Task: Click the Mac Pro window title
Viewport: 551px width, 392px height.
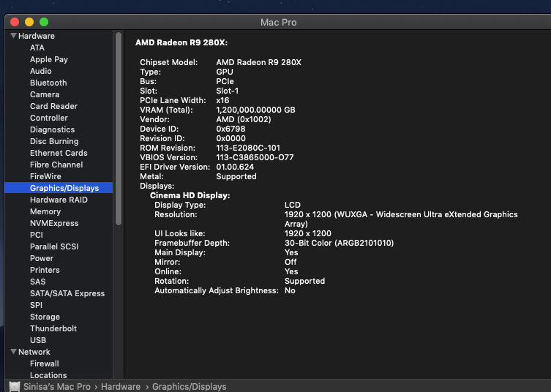Action: 278,23
